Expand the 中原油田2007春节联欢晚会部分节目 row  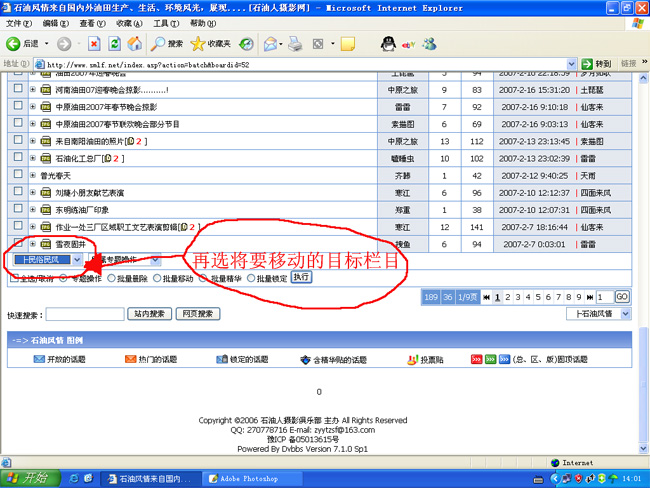coord(33,124)
